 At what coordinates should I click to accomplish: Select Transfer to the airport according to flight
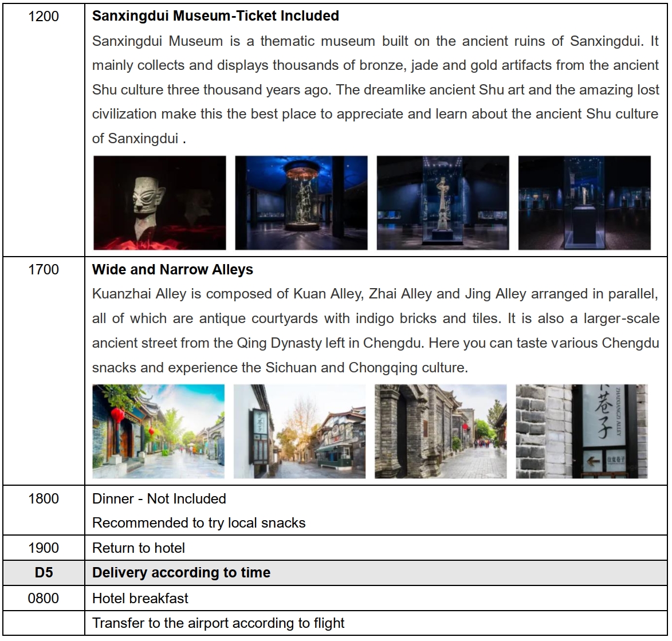218,623
